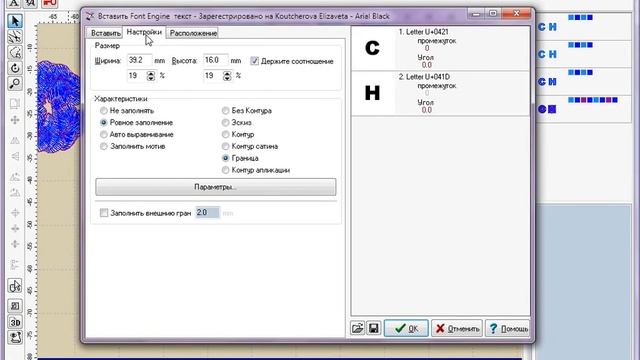Choose the Заполнить мотив radio option
This screenshot has width=640, height=360.
(x=104, y=146)
